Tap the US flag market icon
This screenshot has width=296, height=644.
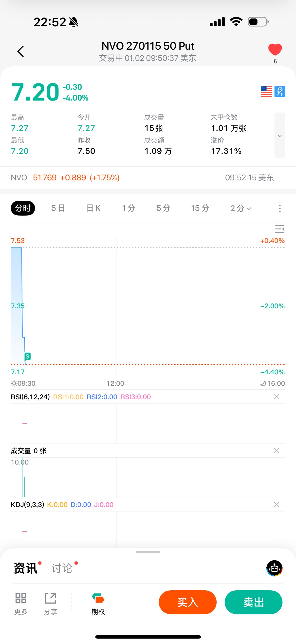pos(266,92)
